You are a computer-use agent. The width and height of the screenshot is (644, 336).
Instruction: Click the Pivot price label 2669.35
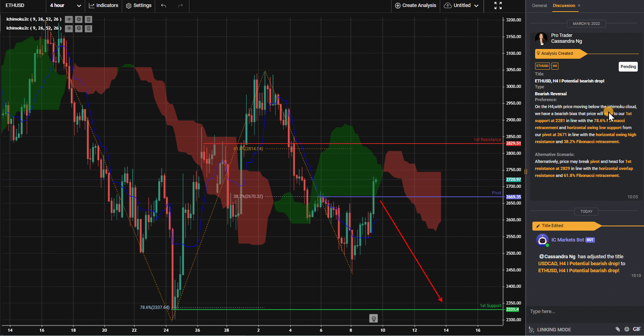click(x=513, y=197)
